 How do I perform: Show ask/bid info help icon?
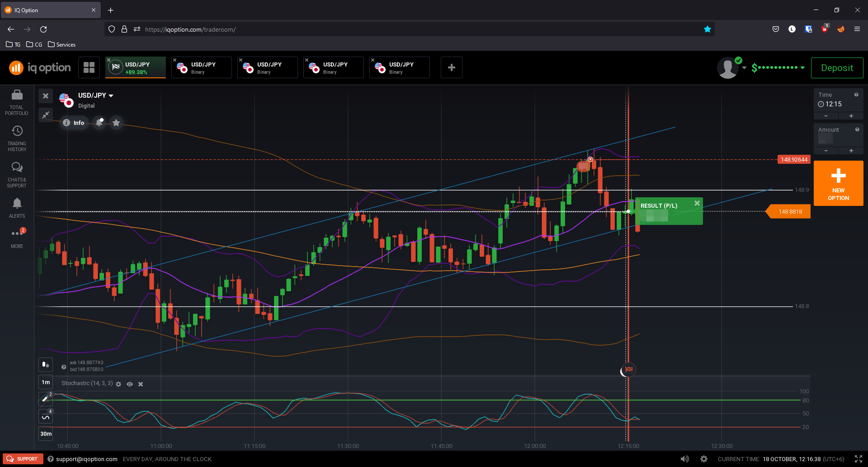[64, 367]
